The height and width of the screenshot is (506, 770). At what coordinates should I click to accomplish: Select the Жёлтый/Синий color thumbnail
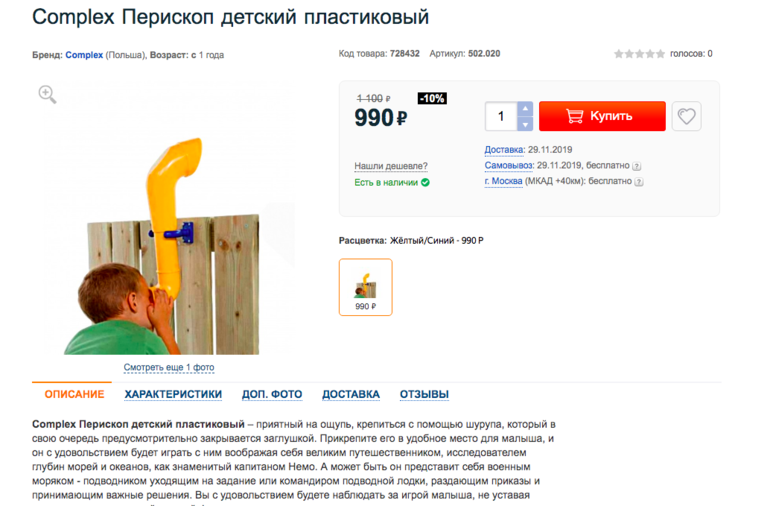pos(366,287)
